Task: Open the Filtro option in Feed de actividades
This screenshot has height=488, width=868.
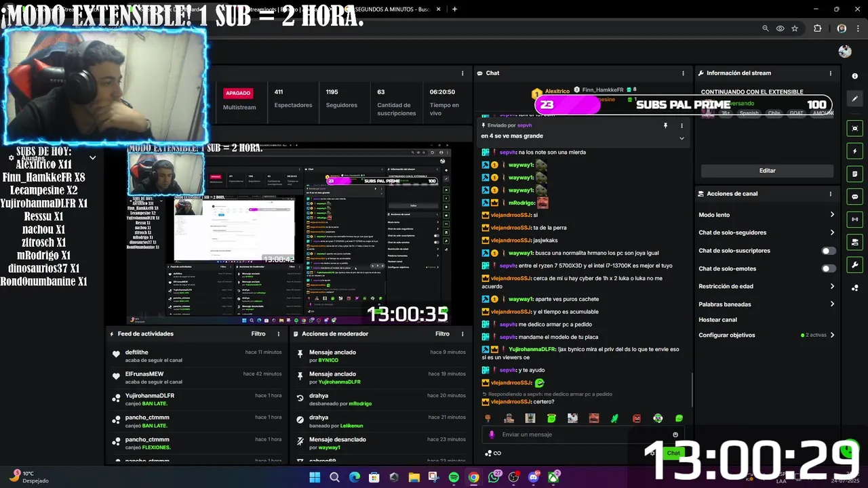Action: [258, 334]
